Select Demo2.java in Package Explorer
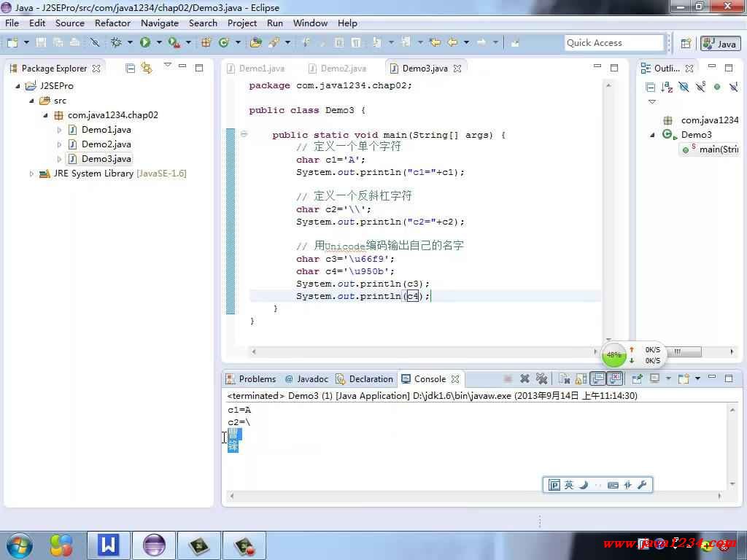Viewport: 747px width, 560px height. [x=106, y=144]
